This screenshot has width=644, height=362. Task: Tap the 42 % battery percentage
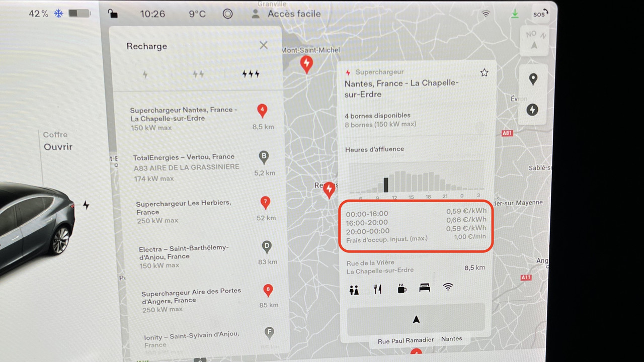tap(38, 14)
